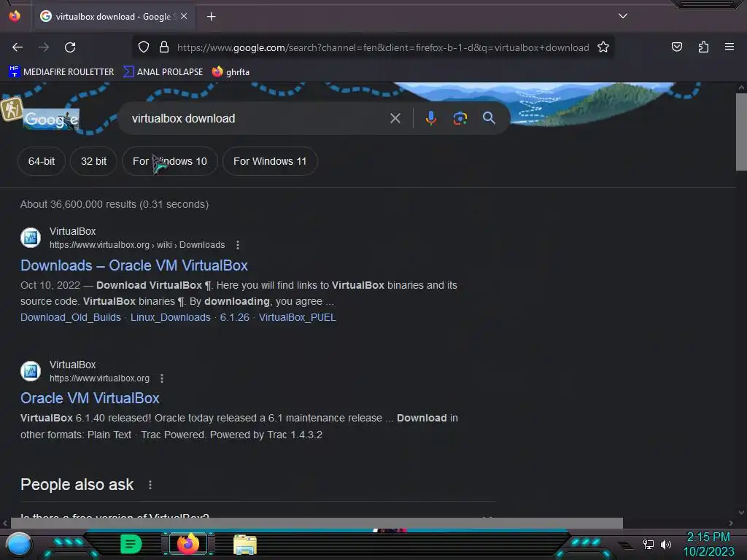Open the taskbar clock and date
Image resolution: width=747 pixels, height=560 pixels.
[x=708, y=544]
